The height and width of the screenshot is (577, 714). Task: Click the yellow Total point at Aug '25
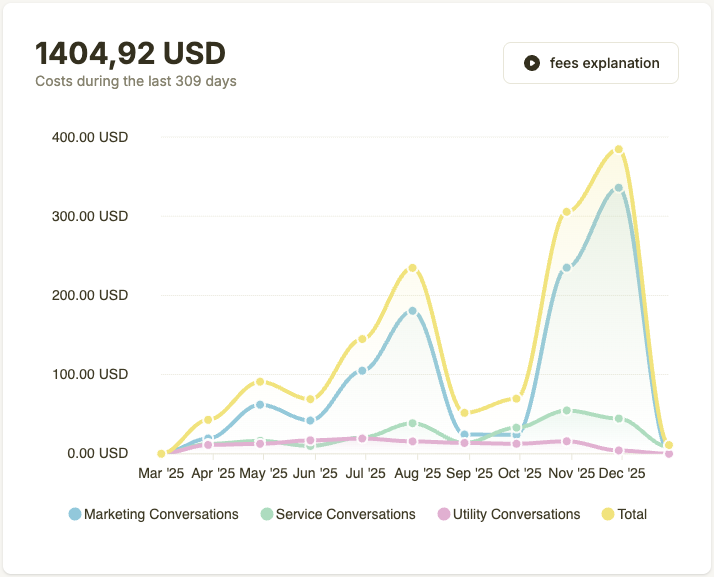(412, 268)
